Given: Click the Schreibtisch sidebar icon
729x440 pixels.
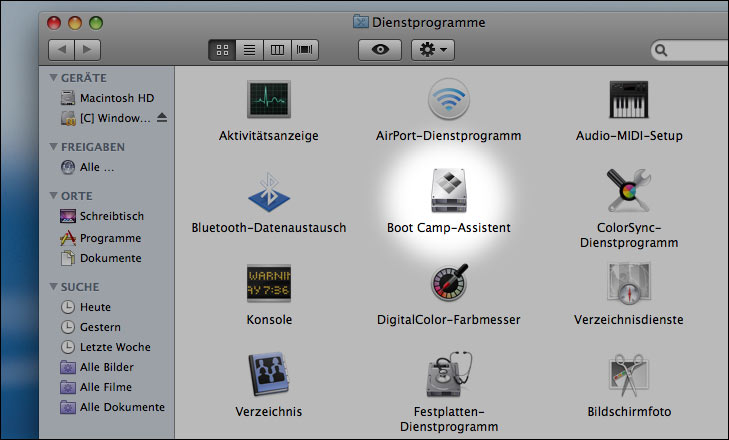Looking at the screenshot, I should coord(68,216).
